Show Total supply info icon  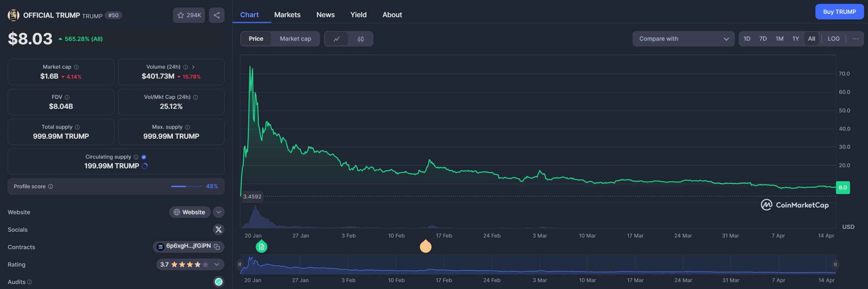click(77, 127)
